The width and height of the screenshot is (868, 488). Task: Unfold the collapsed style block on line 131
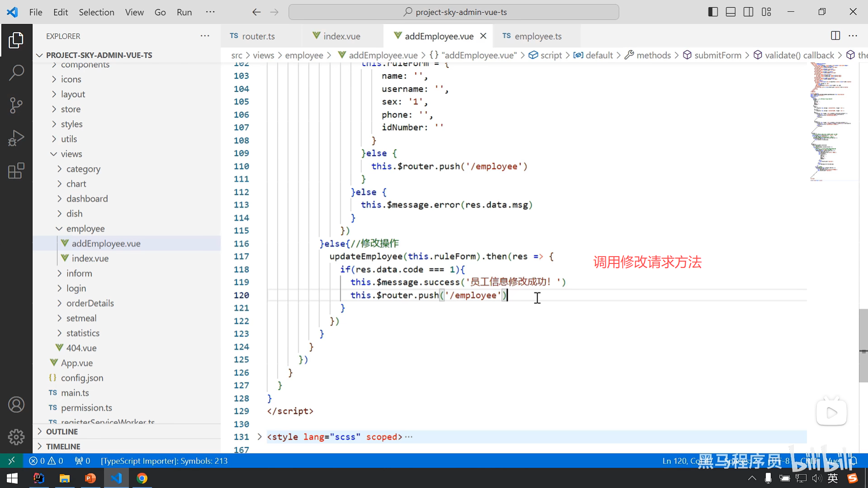click(259, 437)
